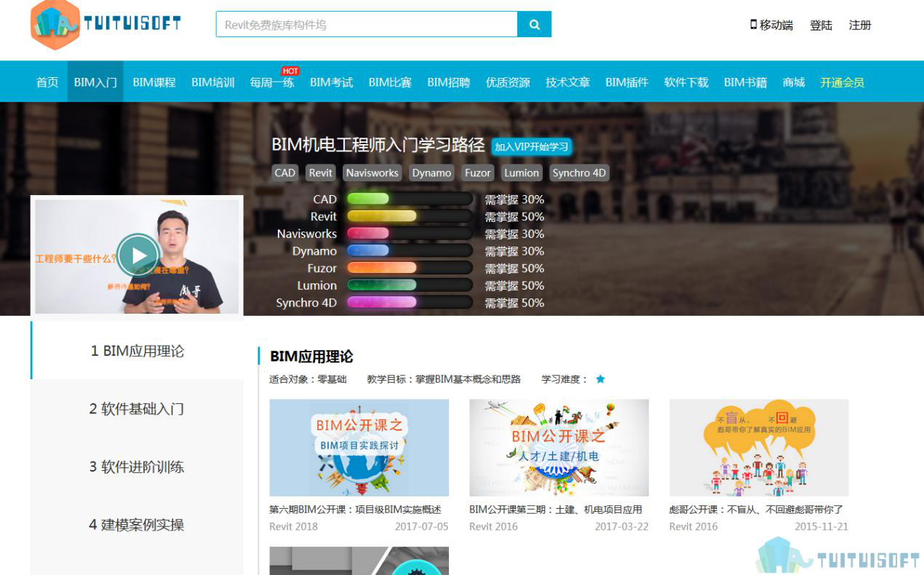924x575 pixels.
Task: Select tab 4 建模案例实操
Action: 137,525
